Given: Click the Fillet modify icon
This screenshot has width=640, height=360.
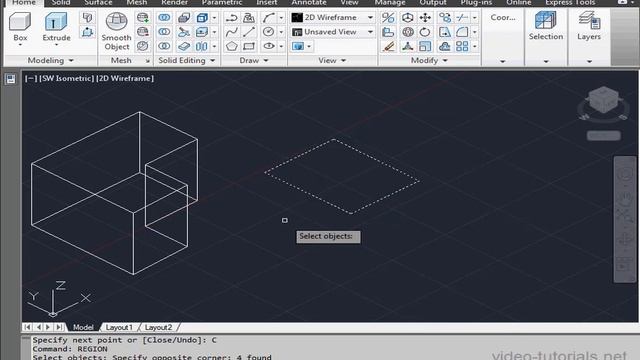Looking at the screenshot, I should pyautogui.click(x=462, y=32).
